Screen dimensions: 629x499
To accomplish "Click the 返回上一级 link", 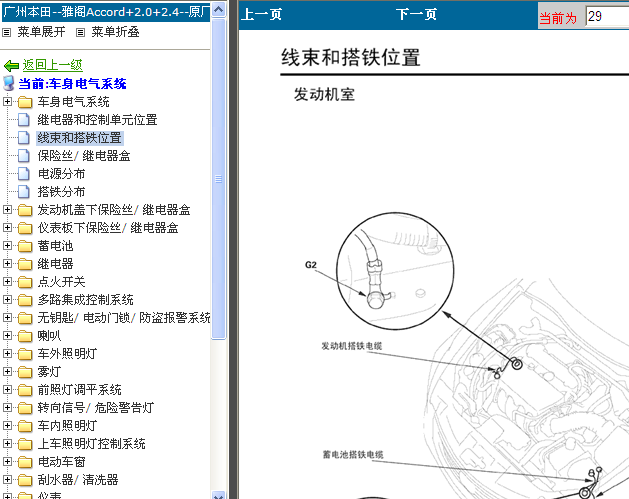I will (53, 65).
